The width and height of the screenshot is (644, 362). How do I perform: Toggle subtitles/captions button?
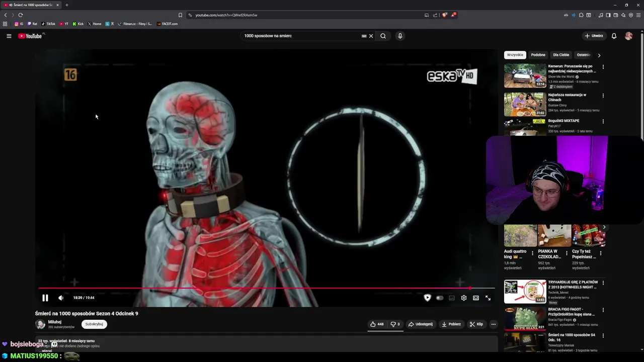pyautogui.click(x=451, y=298)
